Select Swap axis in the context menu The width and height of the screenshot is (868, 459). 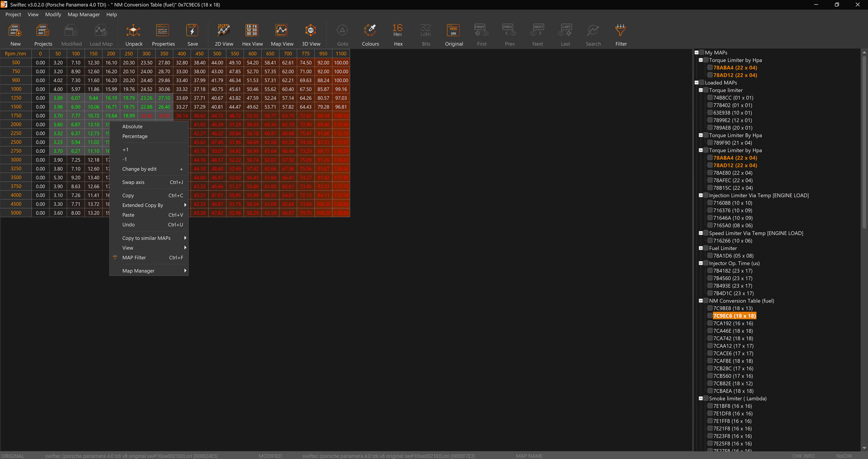point(133,182)
